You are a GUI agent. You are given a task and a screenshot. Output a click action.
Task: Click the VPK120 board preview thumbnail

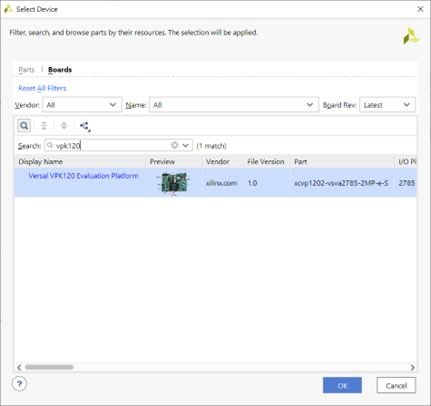(x=173, y=182)
